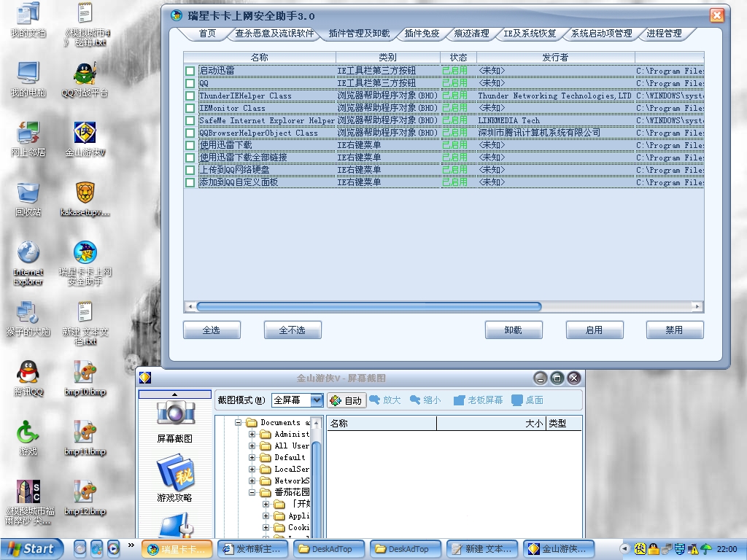Click 缩小 zoom-out toolbar icon

tap(425, 400)
